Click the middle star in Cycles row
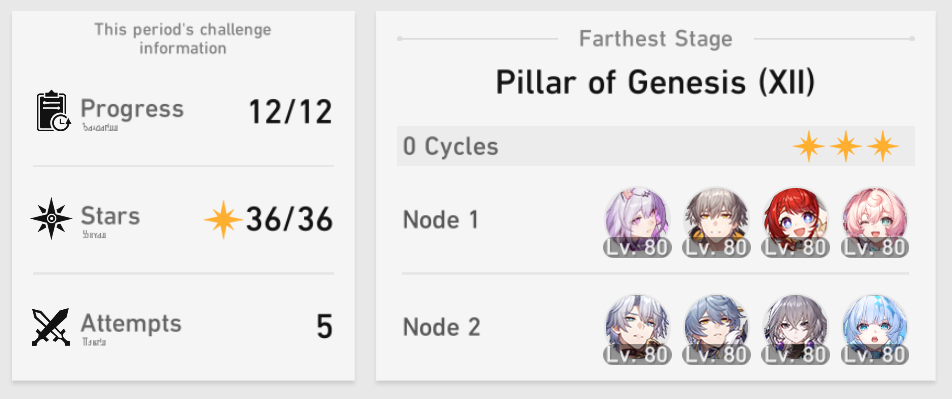Image resolution: width=952 pixels, height=399 pixels. [x=846, y=146]
